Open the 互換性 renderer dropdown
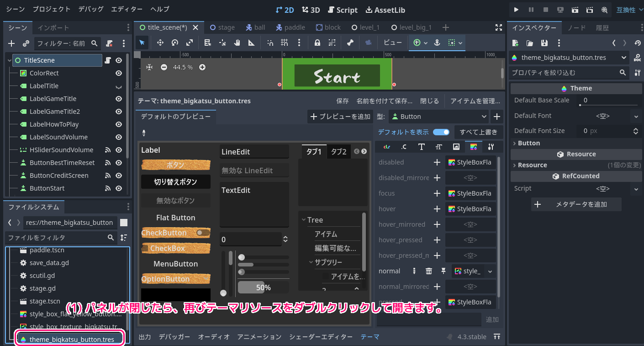This screenshot has width=644, height=346. click(x=629, y=10)
